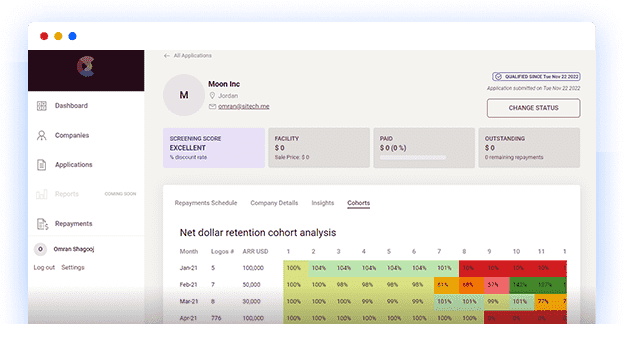Click the Log out link
The width and height of the screenshot is (624, 361).
pos(44,267)
